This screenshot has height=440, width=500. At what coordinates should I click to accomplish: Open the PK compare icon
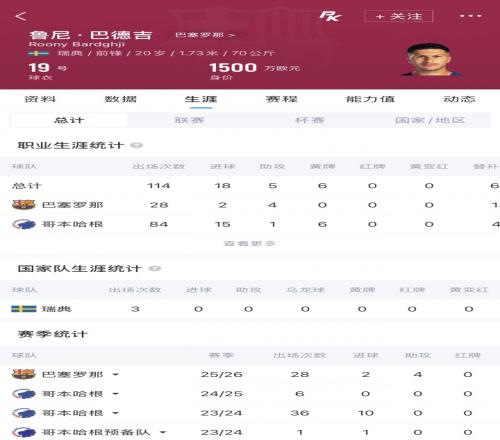click(x=330, y=16)
